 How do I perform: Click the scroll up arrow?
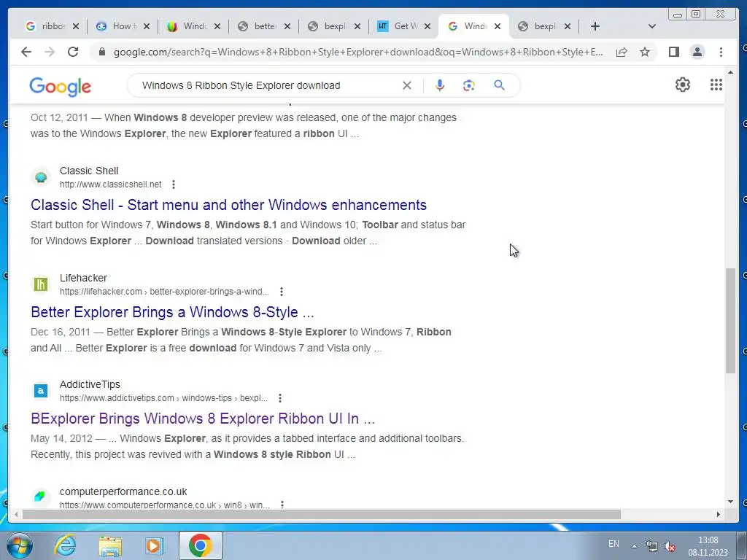pyautogui.click(x=730, y=72)
